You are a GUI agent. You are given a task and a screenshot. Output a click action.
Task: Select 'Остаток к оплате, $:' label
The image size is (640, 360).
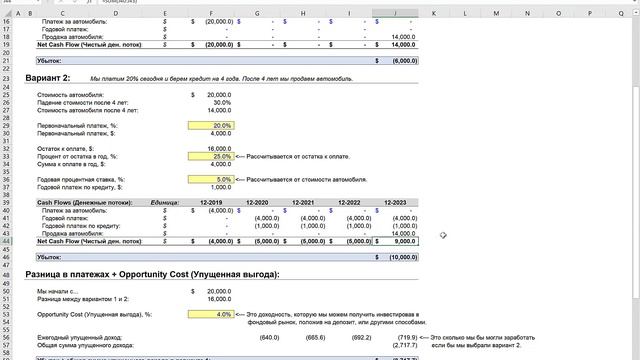click(x=65, y=149)
